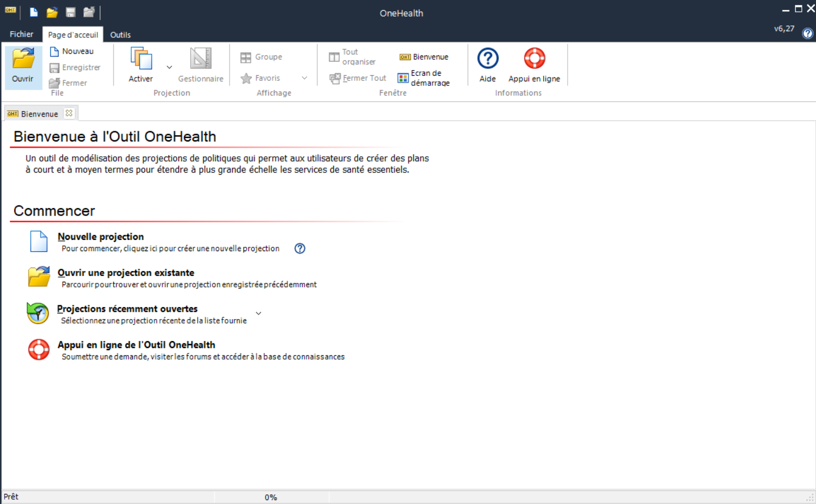Click the resize grip in the status bar corner

(x=810, y=498)
